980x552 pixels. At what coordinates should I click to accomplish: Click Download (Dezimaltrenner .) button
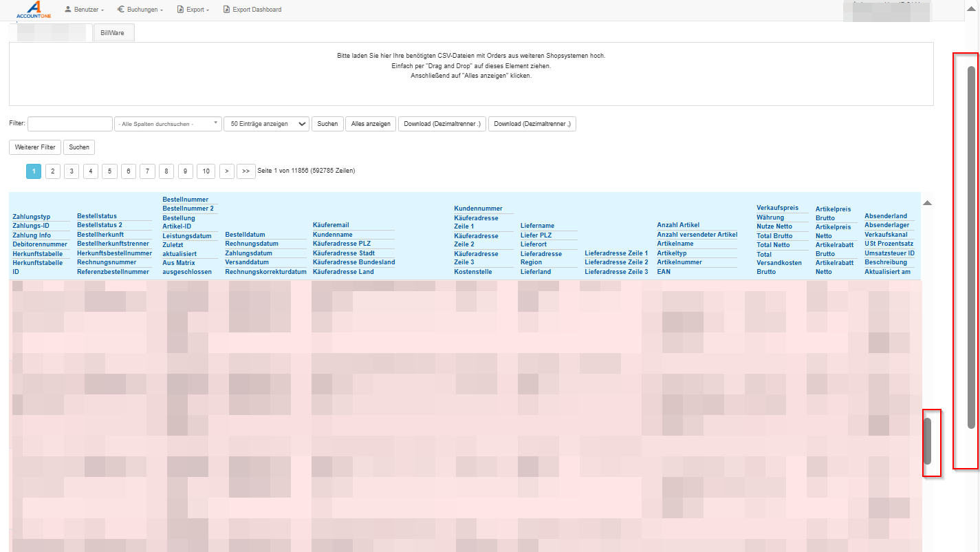pyautogui.click(x=442, y=124)
